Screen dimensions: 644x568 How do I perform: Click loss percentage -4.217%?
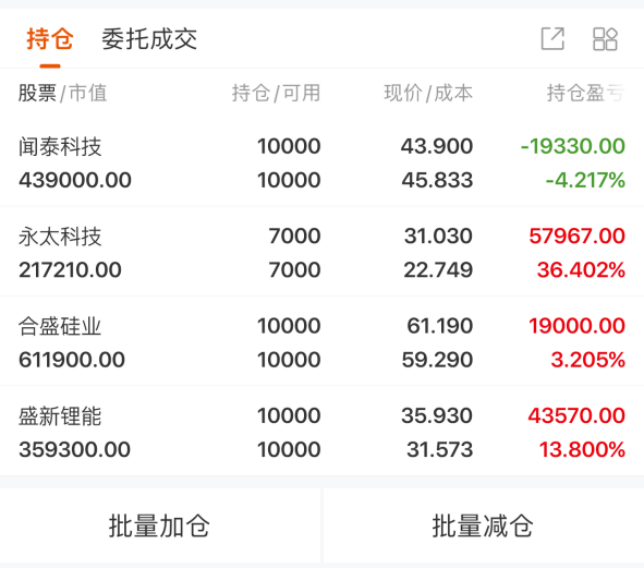coord(586,180)
